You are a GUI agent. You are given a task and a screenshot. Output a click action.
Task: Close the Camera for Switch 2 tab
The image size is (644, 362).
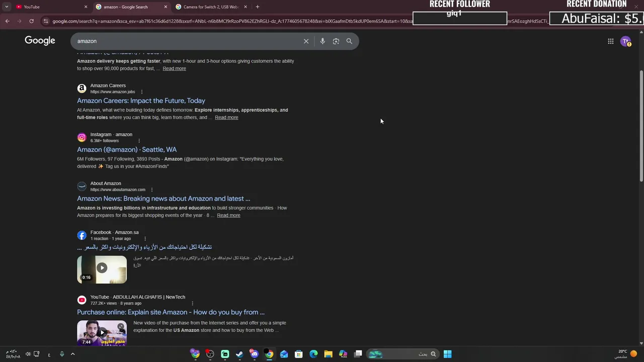[246, 7]
